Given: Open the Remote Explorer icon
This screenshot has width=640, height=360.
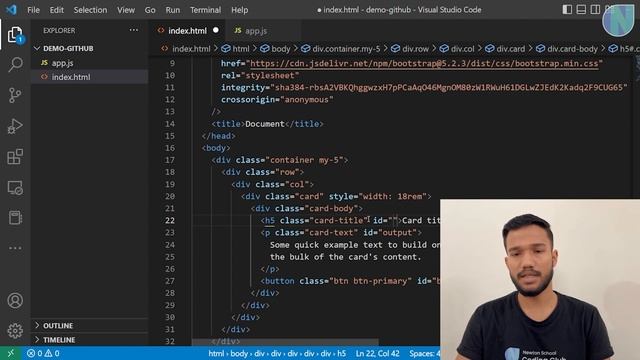Looking at the screenshot, I should (15, 188).
